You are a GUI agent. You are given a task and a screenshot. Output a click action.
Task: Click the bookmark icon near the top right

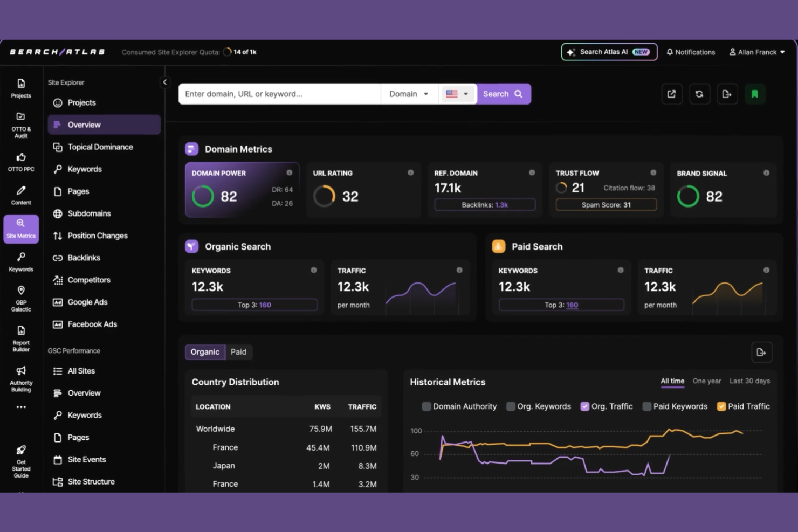[x=755, y=93]
